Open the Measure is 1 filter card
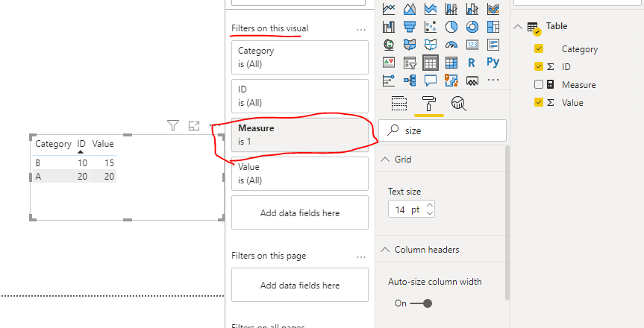644x328 pixels. (x=300, y=135)
